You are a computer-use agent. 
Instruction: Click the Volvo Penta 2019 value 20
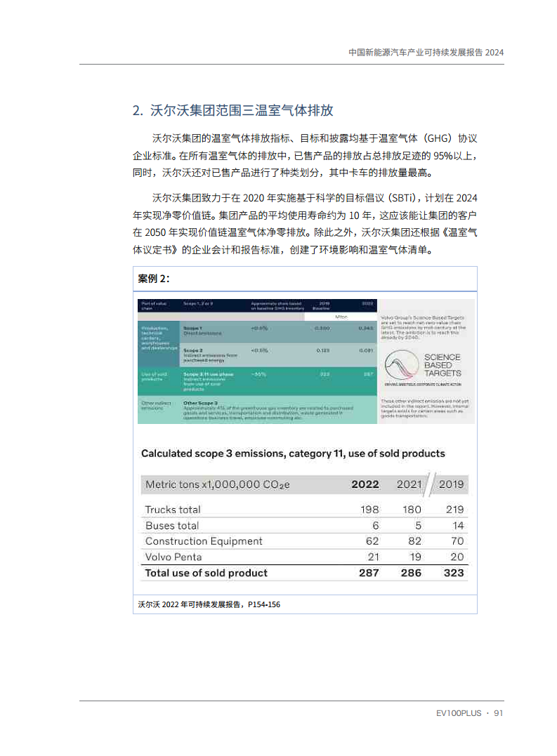457,557
